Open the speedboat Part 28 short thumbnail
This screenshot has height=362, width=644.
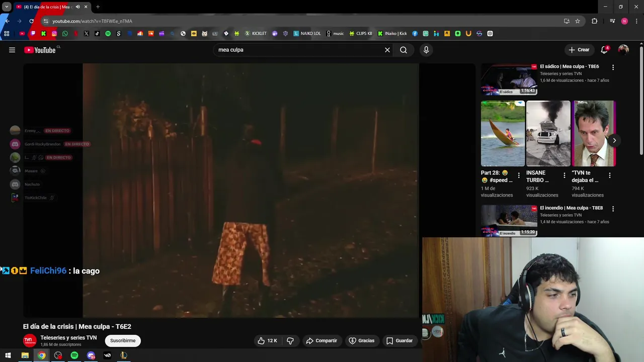(x=503, y=133)
